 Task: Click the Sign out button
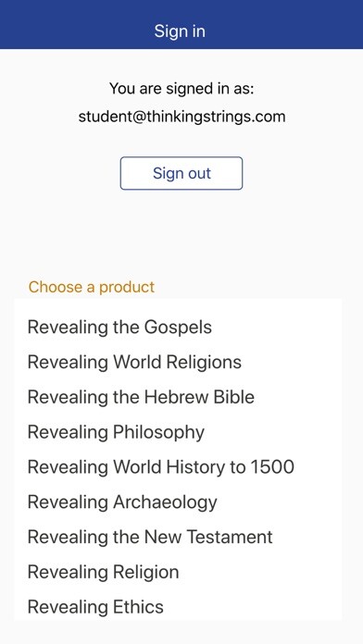(x=181, y=173)
